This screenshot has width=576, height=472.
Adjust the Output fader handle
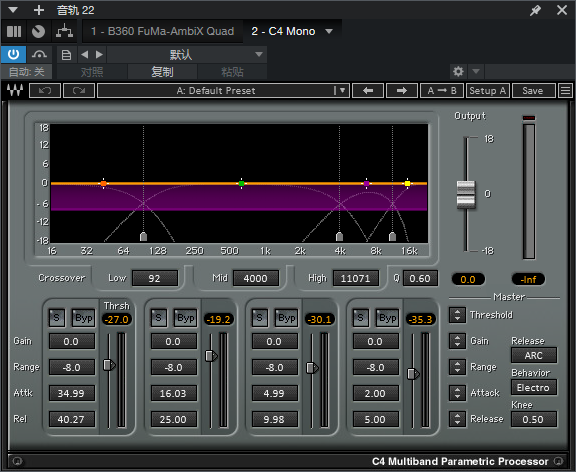tap(466, 194)
